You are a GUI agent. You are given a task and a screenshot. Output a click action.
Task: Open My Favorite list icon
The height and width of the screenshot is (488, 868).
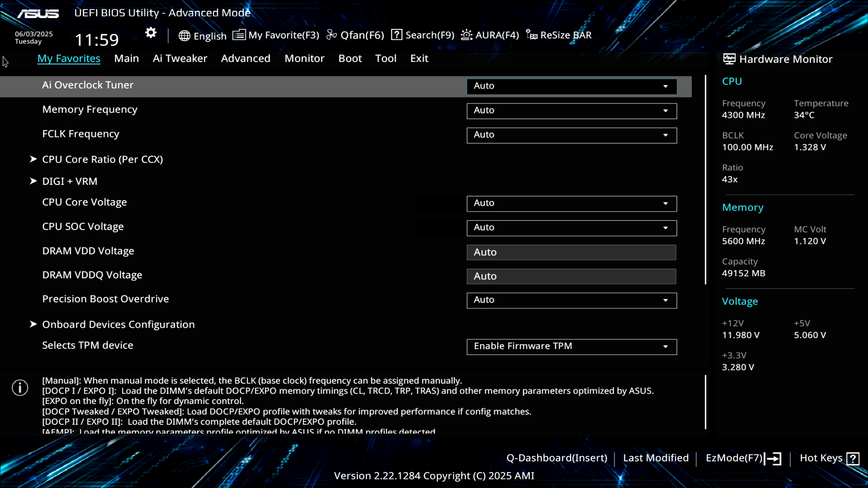point(239,35)
